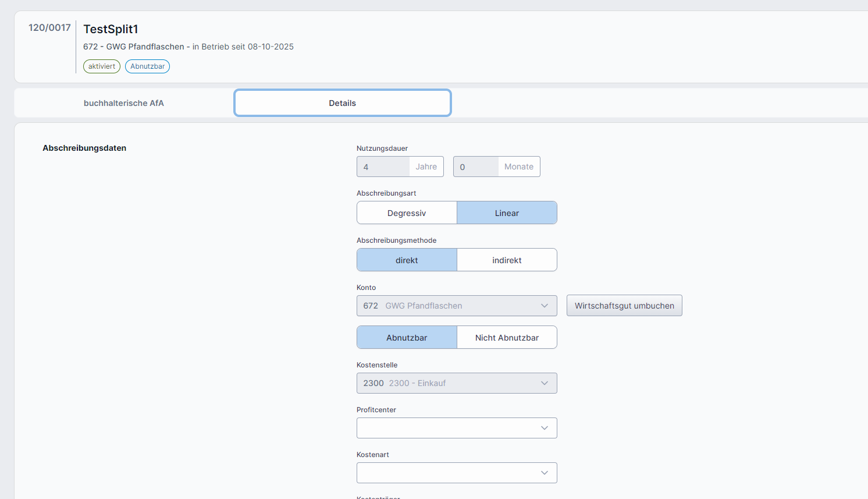Open the Details tab
Image resolution: width=868 pixels, height=499 pixels.
coord(342,103)
